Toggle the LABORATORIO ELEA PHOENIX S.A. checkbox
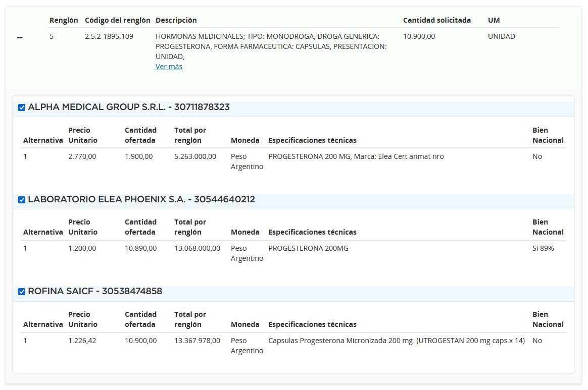This screenshot has width=588, height=390. coord(22,200)
